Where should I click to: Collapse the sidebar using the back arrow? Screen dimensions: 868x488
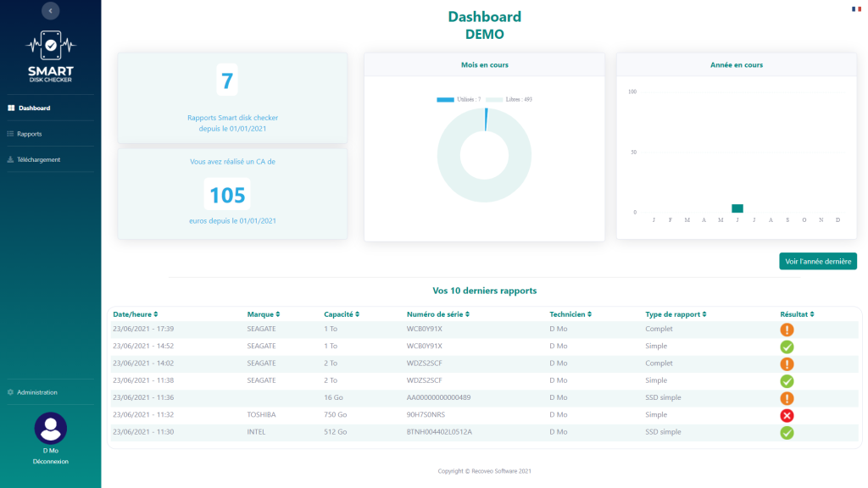tap(50, 11)
